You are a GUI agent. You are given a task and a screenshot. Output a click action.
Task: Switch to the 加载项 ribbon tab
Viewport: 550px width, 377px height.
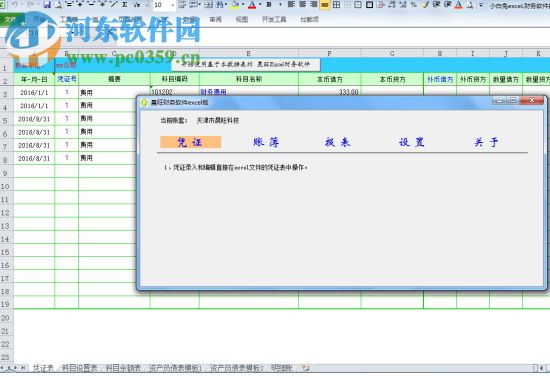309,19
